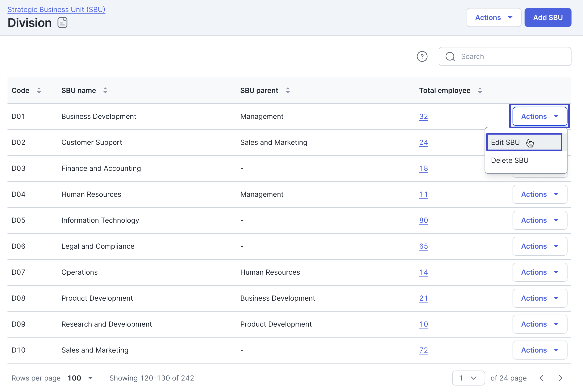The width and height of the screenshot is (583, 392).
Task: Open Actions dropdown for Legal and Compliance row
Action: pyautogui.click(x=540, y=246)
